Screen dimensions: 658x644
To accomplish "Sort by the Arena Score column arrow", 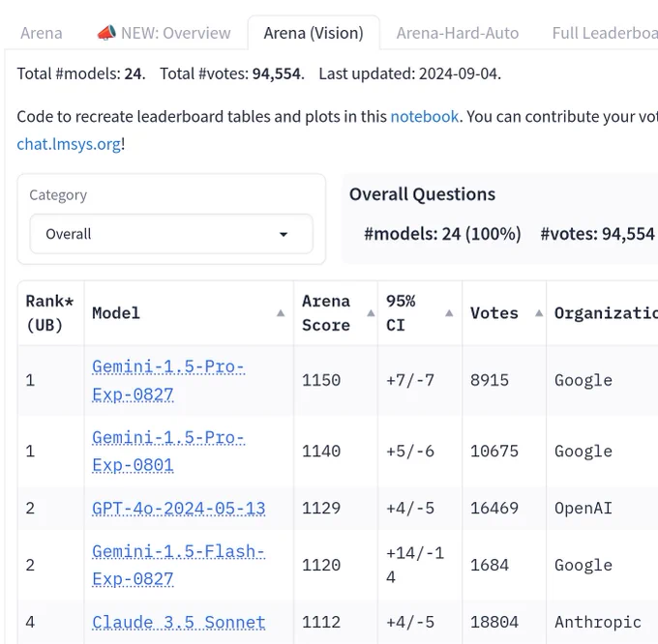I will (x=371, y=313).
